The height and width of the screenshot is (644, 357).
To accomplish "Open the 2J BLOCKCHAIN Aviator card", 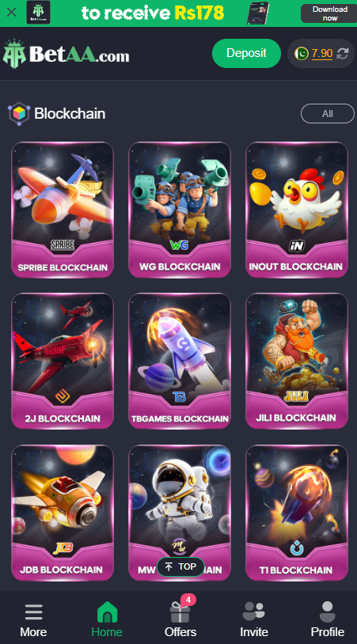I will 63,361.
